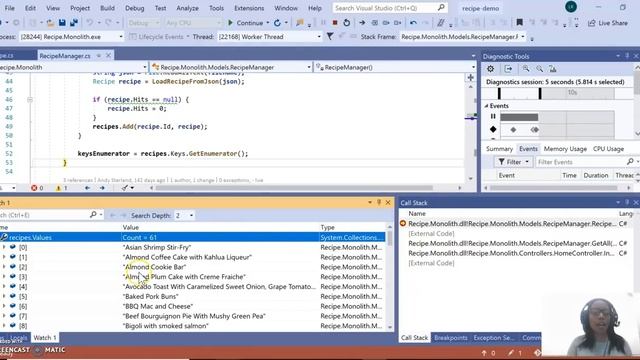Click the Break events pause icon
Screen dimensions: 640x360
tap(493, 117)
